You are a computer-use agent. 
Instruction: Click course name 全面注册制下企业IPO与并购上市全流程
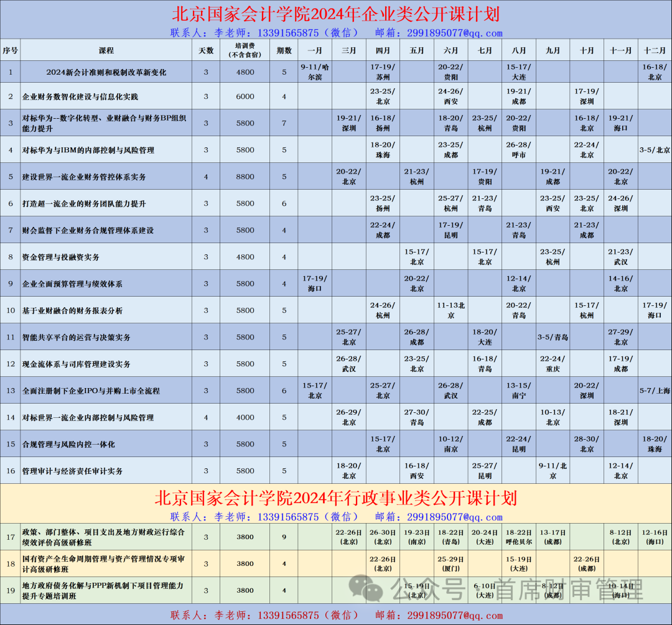coord(91,391)
